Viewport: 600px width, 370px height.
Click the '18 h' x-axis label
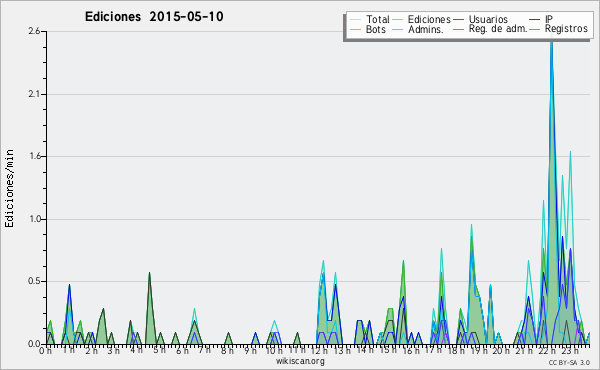(x=456, y=350)
